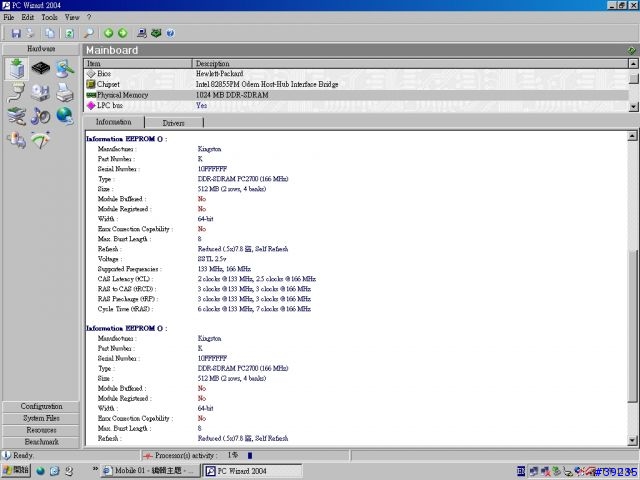Open the Configuration panel

(x=41, y=407)
